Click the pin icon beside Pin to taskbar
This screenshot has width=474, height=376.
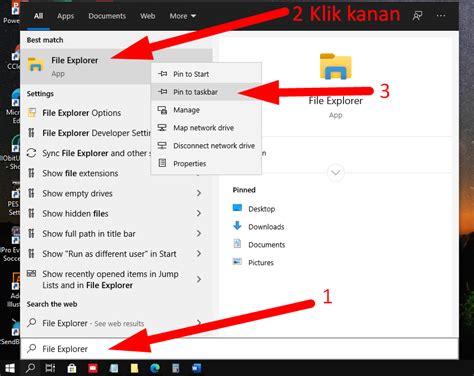click(162, 92)
